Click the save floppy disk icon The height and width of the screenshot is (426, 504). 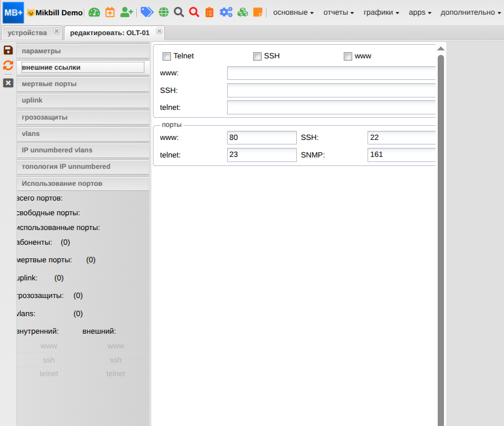pyautogui.click(x=8, y=50)
